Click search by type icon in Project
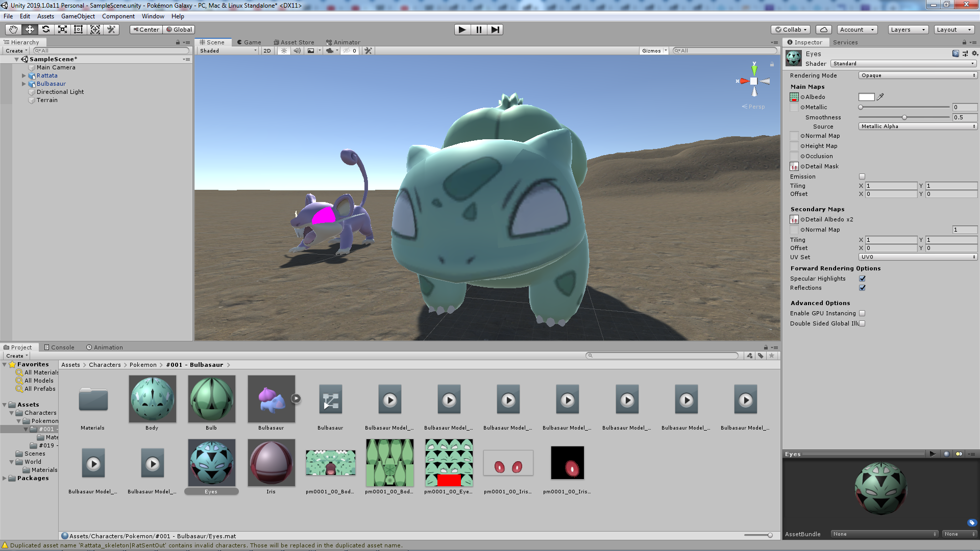This screenshot has height=551, width=980. pos(750,356)
